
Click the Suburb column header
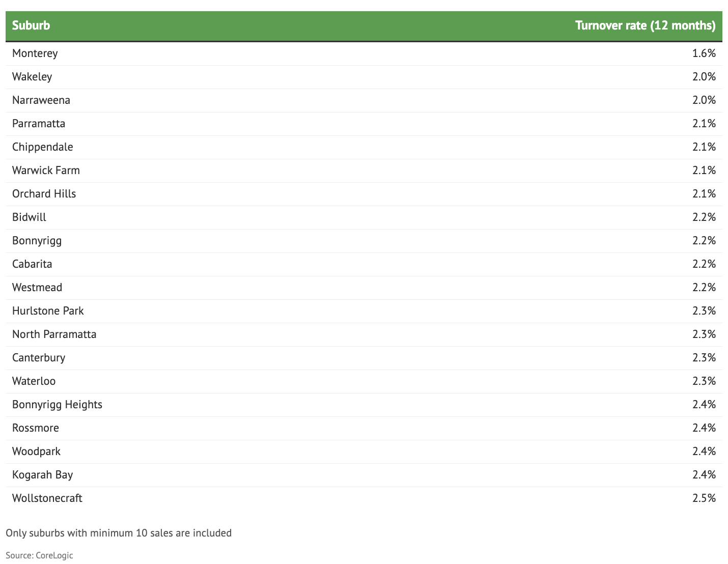pyautogui.click(x=31, y=25)
